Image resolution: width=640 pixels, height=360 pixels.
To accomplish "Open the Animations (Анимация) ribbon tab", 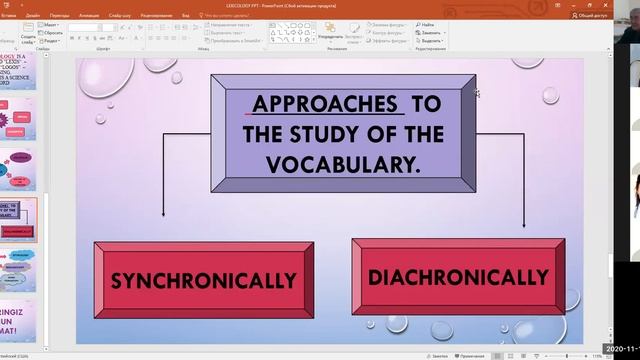I will (x=89, y=16).
